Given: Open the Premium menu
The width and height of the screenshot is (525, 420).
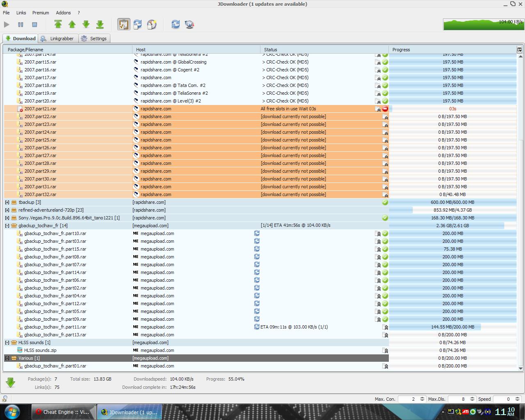Looking at the screenshot, I should coord(41,13).
